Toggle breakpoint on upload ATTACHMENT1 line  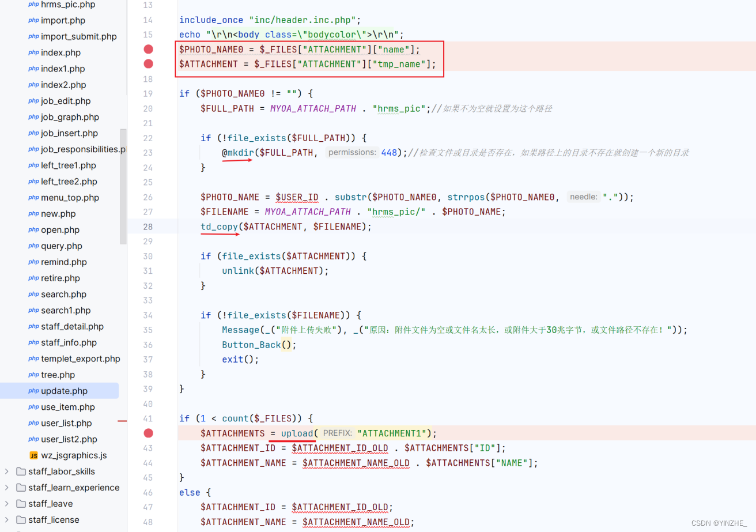(148, 433)
